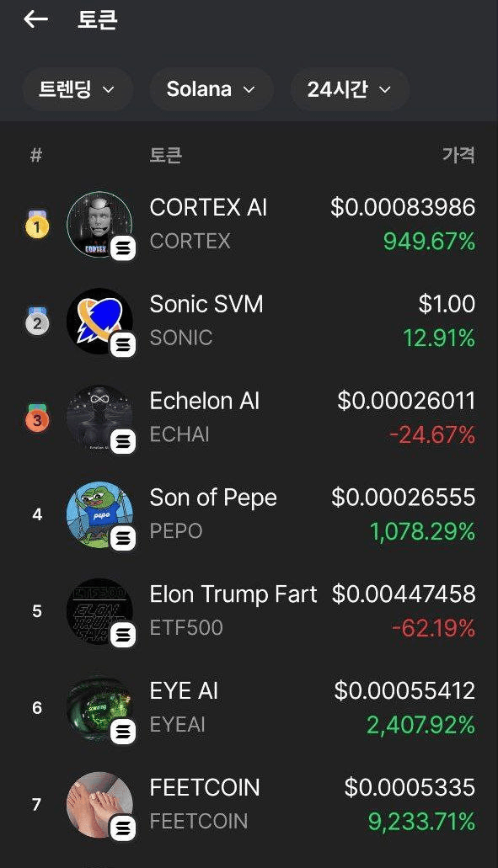The width and height of the screenshot is (498, 868).
Task: Sort by the 가격 column header
Action: click(x=458, y=155)
